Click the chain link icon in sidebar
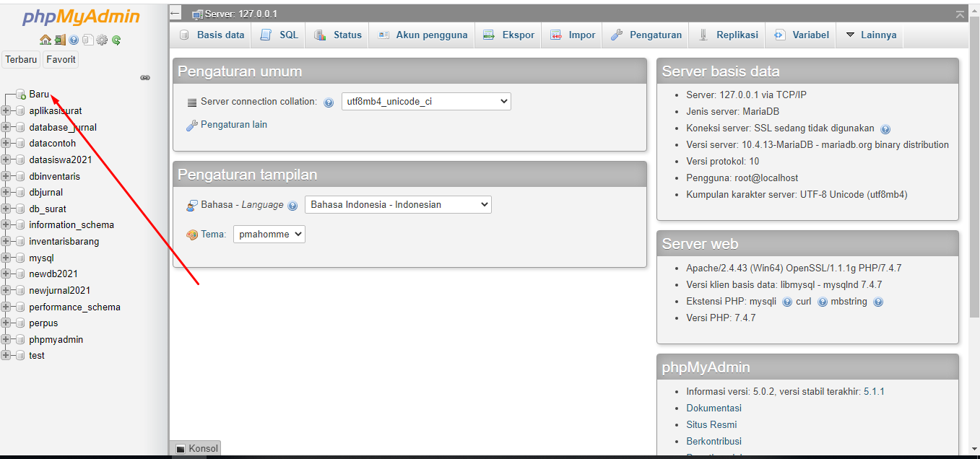Image resolution: width=980 pixels, height=459 pixels. point(145,77)
